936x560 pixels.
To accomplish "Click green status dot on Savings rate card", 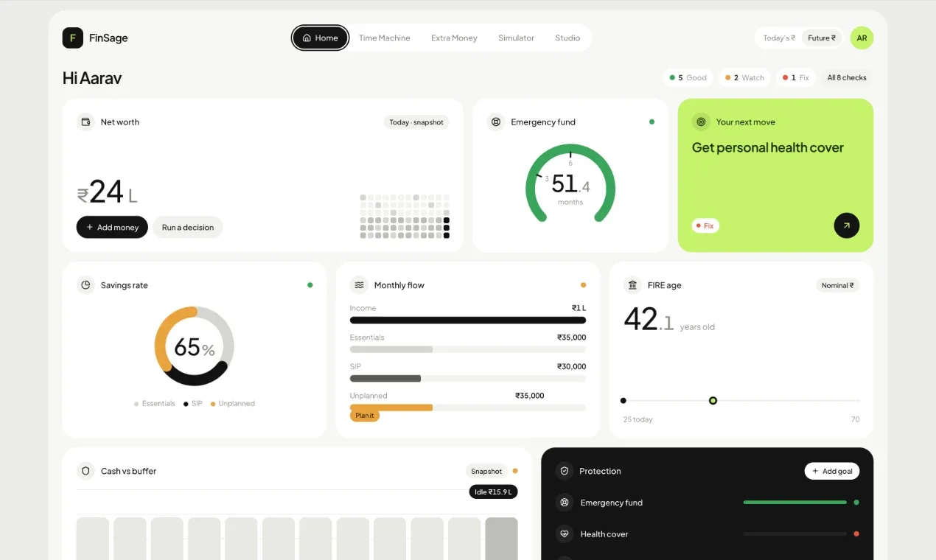I will point(310,285).
